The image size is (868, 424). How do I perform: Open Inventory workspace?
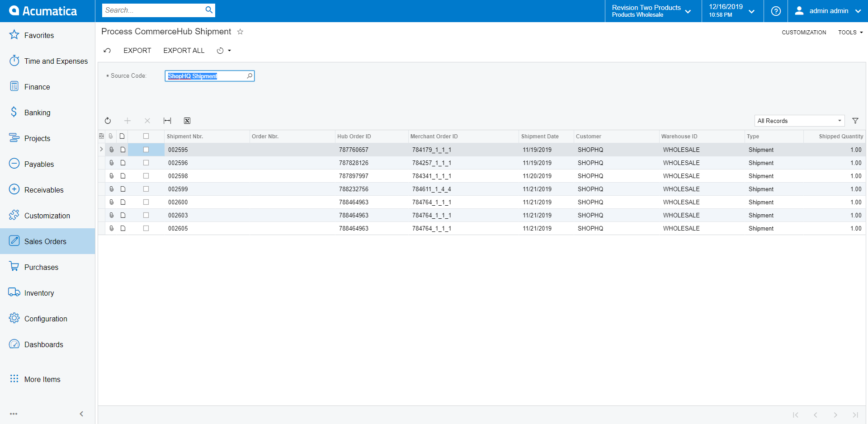47,293
